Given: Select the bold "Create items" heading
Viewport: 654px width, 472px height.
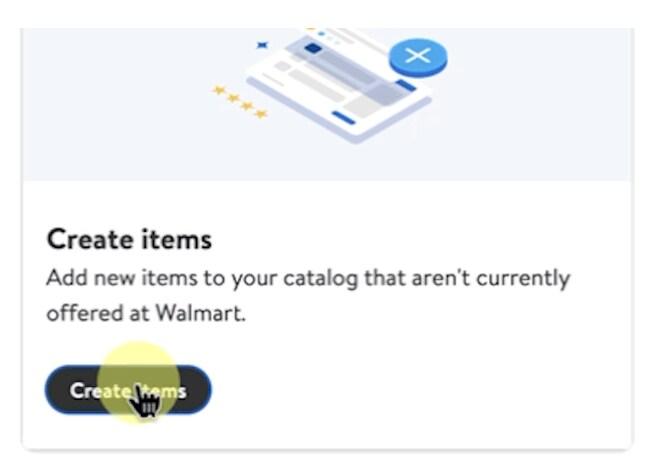Looking at the screenshot, I should point(129,240).
